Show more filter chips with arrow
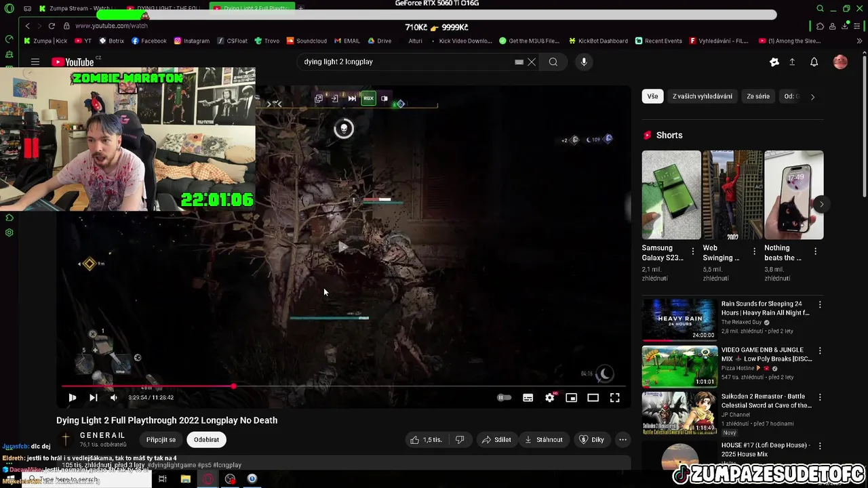The width and height of the screenshot is (868, 488). point(812,96)
